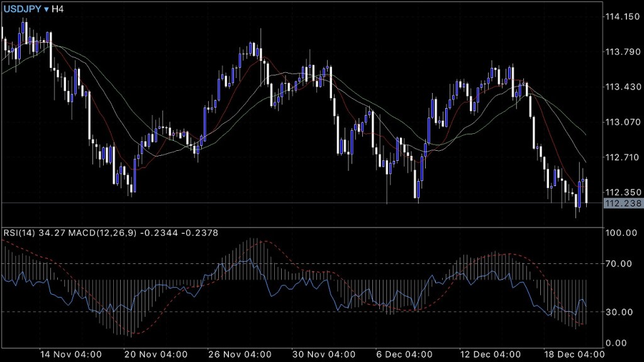This screenshot has height=362, width=644.
Task: Click the 113.430 price axis label
Action: [622, 87]
